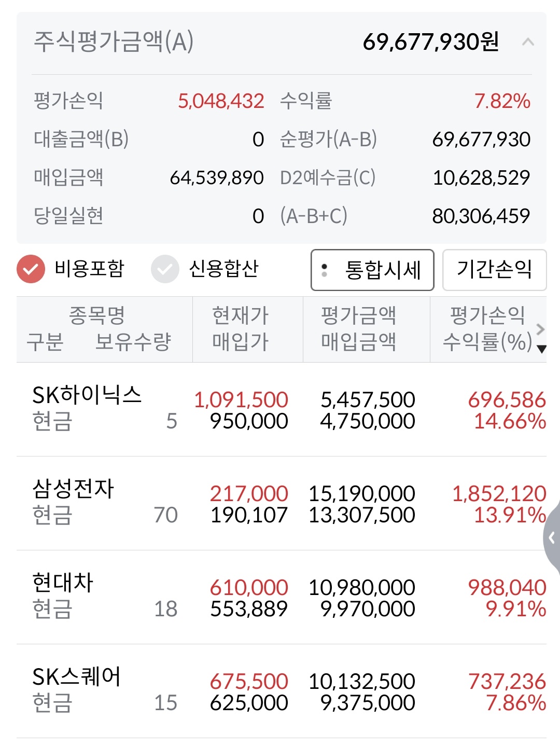This screenshot has width=560, height=747.
Task: Open the gray side handle at right edge
Action: click(x=552, y=538)
